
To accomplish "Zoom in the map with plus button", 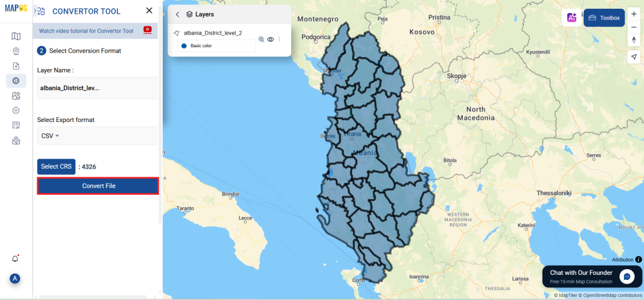I will click(x=634, y=14).
